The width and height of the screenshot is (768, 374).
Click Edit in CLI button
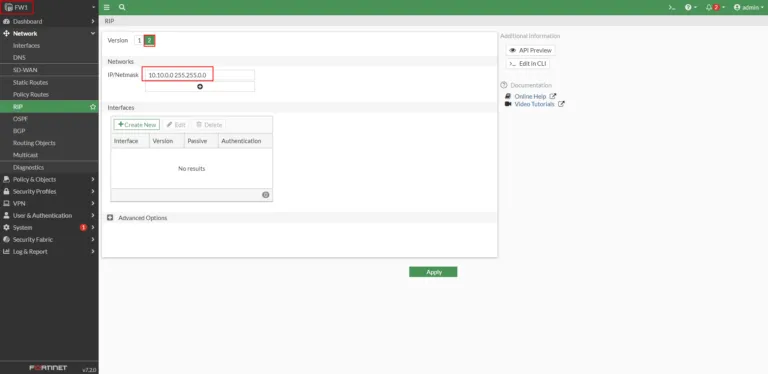(x=528, y=64)
